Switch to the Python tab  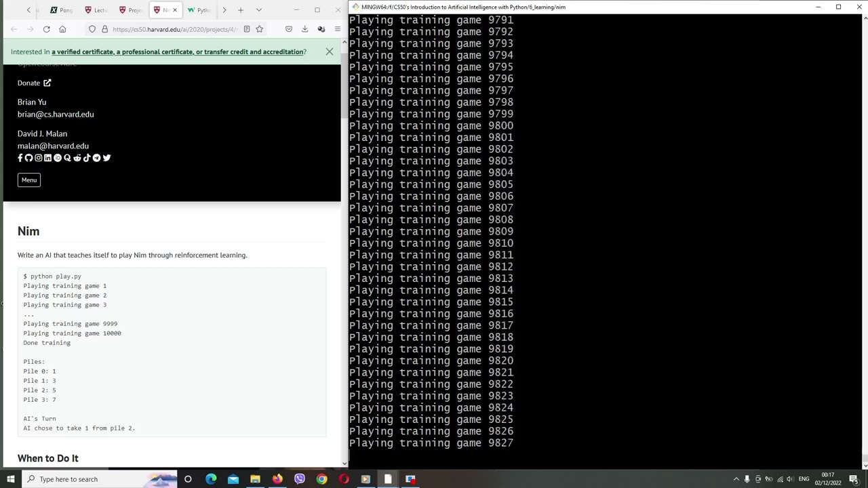[x=199, y=10]
